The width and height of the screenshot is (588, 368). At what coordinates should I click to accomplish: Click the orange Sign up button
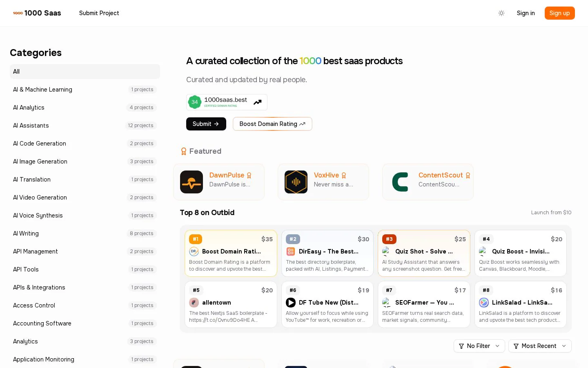(559, 13)
